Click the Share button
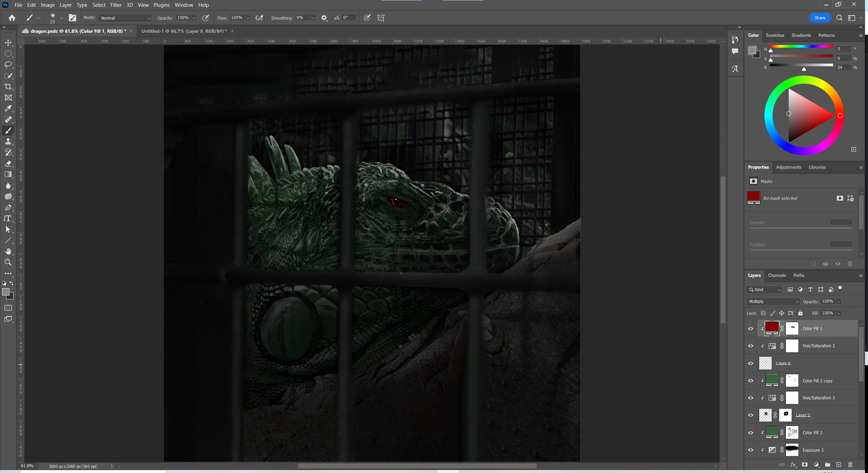The image size is (868, 473). pos(820,18)
